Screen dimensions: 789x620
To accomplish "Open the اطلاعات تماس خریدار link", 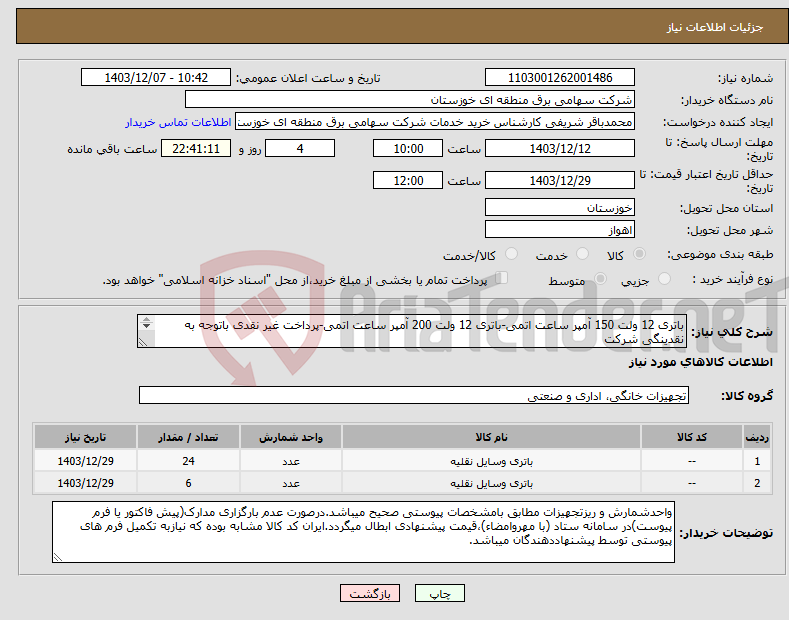I will click(178, 122).
